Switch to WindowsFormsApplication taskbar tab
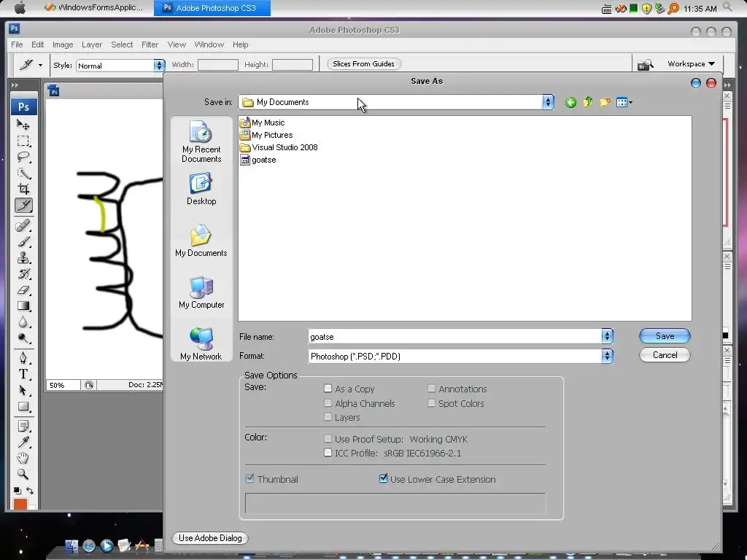The height and width of the screenshot is (560, 747). (94, 7)
